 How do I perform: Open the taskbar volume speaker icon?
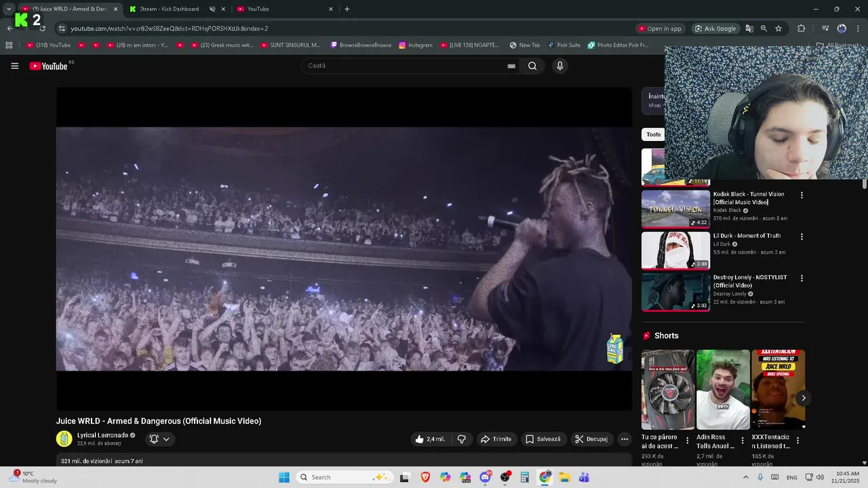point(820,477)
